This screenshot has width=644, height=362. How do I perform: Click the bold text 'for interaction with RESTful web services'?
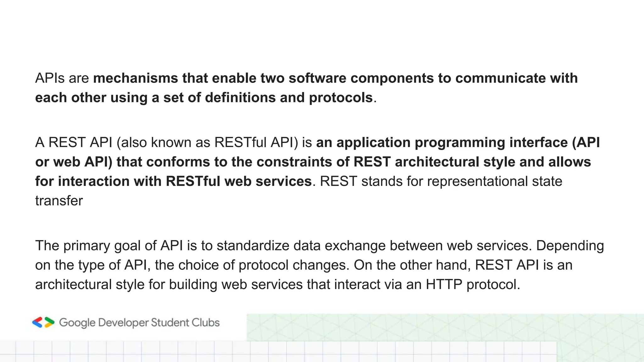pos(173,181)
